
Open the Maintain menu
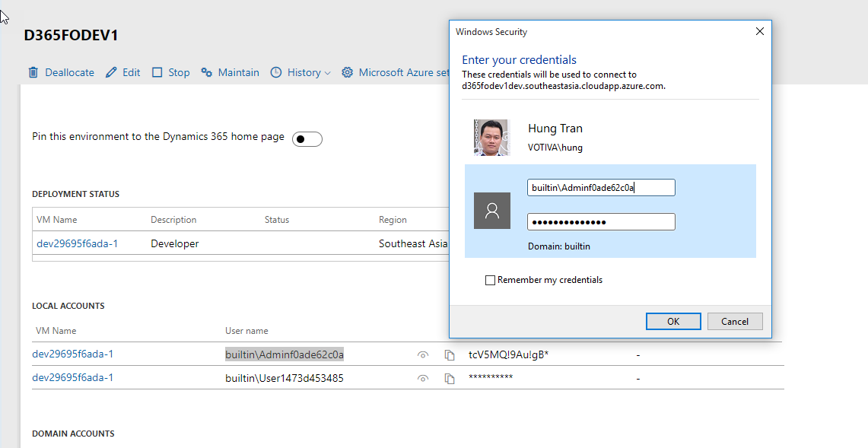(239, 72)
